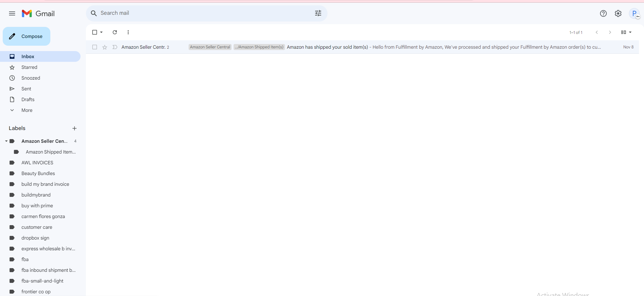This screenshot has width=644, height=296.
Task: Click the search magnifier icon
Action: (x=94, y=13)
